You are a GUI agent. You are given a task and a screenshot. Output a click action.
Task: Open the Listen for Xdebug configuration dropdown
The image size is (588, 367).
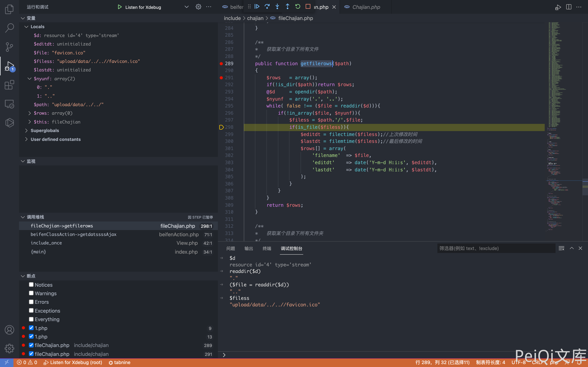click(186, 7)
